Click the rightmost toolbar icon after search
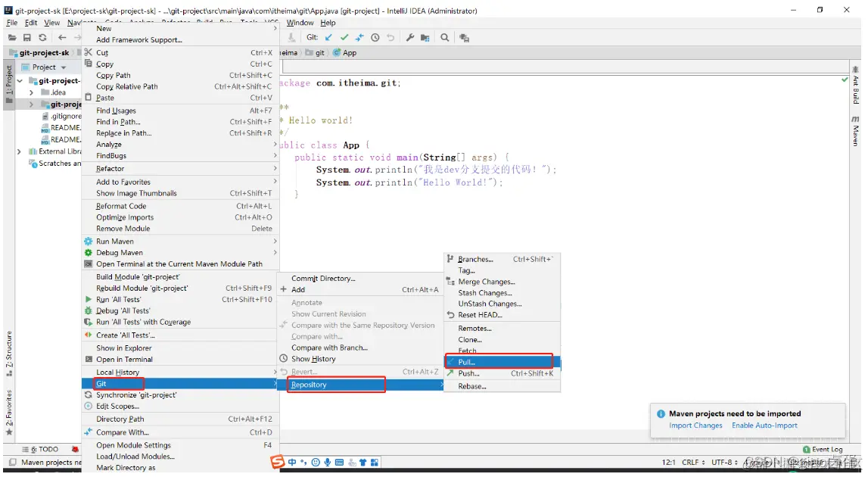Image resolution: width=868 pixels, height=477 pixels. click(x=464, y=38)
